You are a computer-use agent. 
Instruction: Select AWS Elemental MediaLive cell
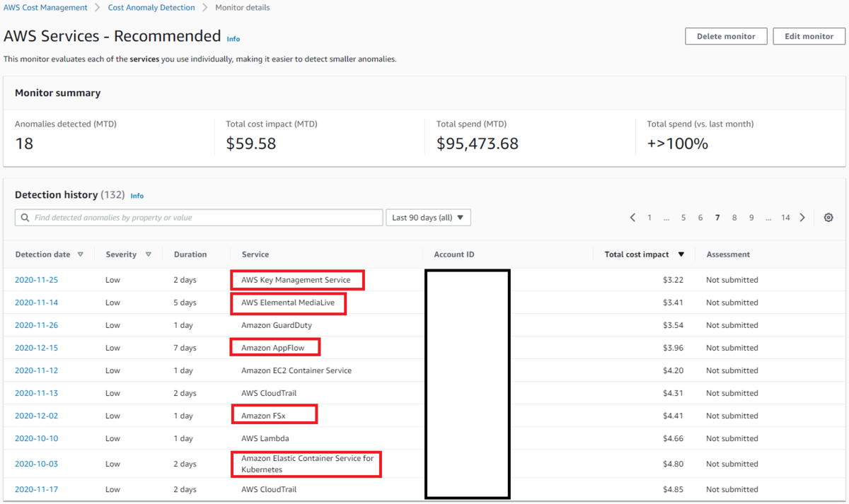coord(287,303)
